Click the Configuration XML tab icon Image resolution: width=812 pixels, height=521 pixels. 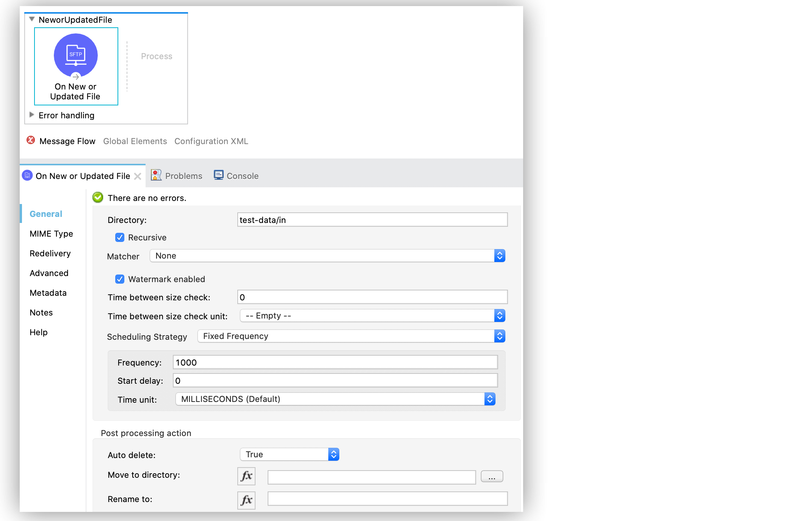(211, 141)
